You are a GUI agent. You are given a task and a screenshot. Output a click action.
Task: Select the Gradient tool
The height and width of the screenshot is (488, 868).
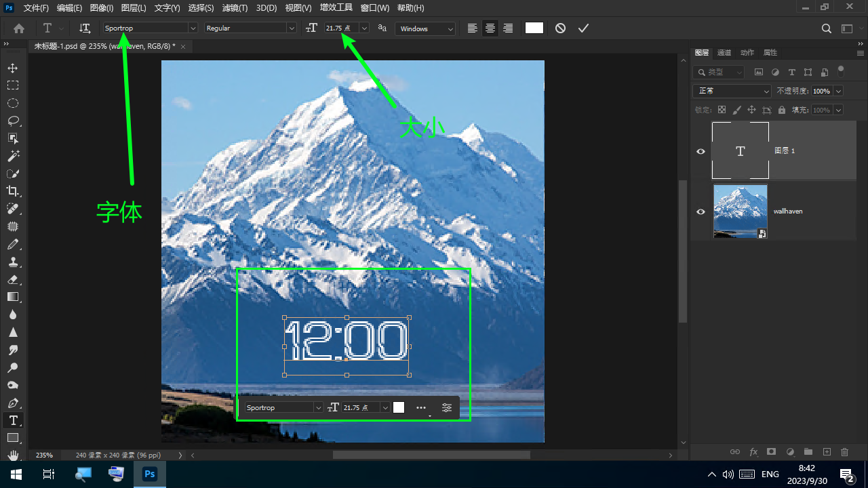13,297
